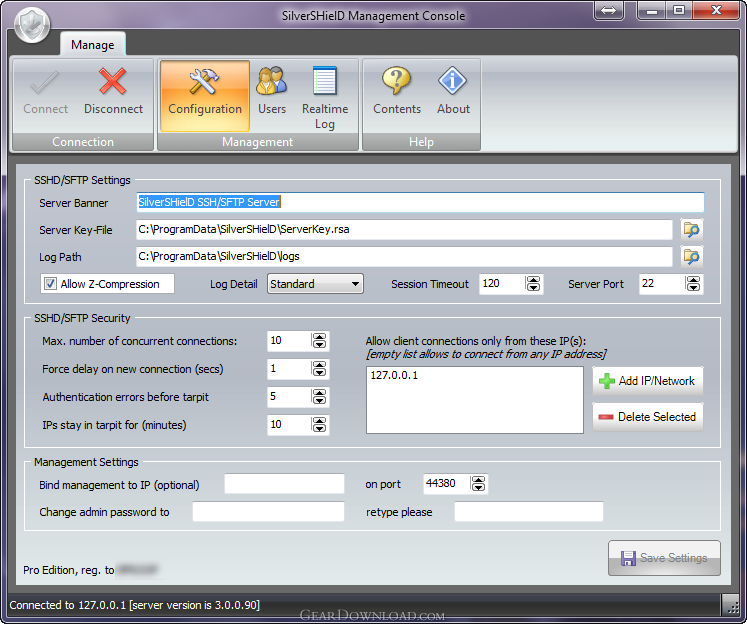The image size is (747, 624).
Task: Adjust force delay on new connection spinner
Action: (319, 369)
